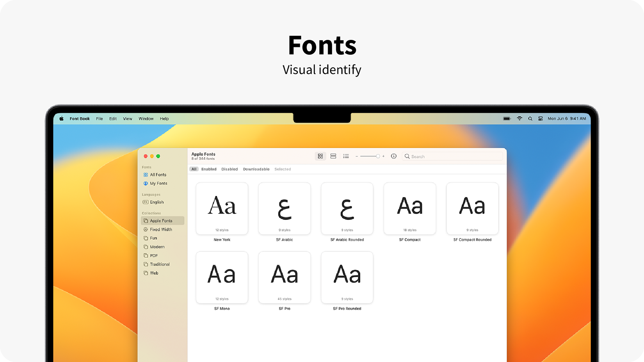
Task: Open the Apple menu
Action: tap(61, 118)
